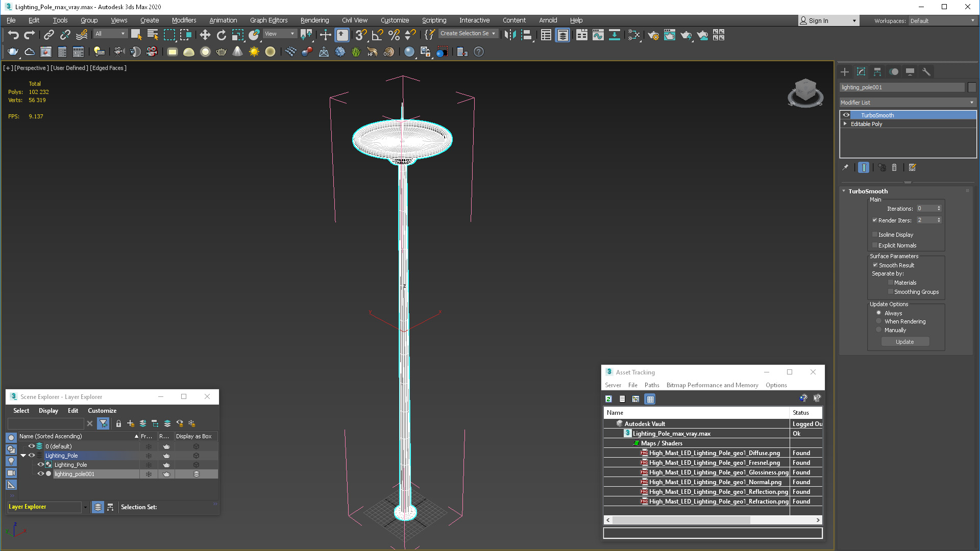The width and height of the screenshot is (980, 551).
Task: Open the Scripting menu
Action: click(x=434, y=20)
